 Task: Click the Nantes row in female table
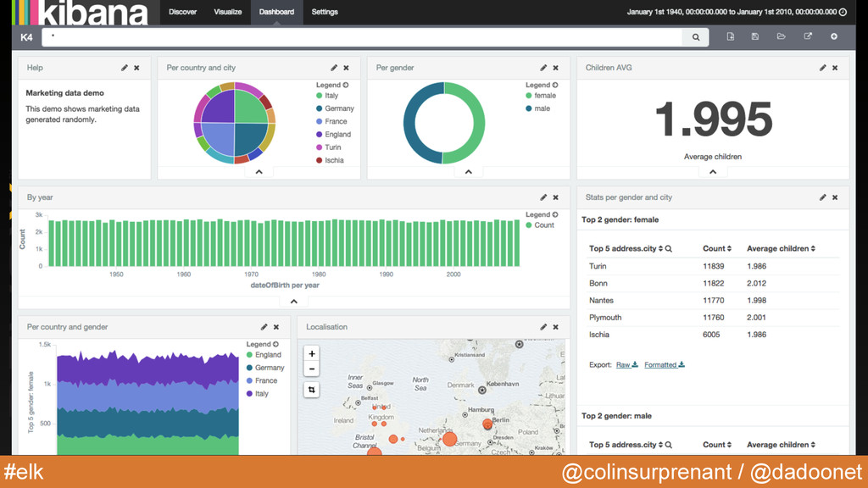[714, 301]
